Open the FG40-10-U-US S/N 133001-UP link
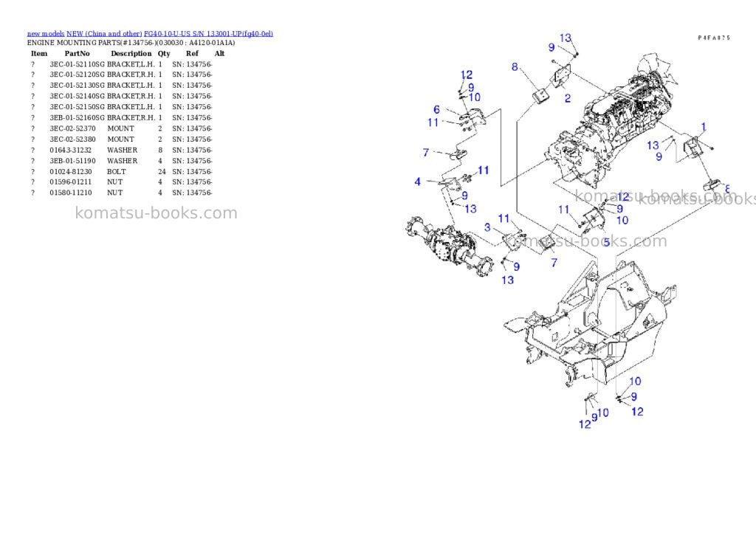The image size is (756, 535). point(208,34)
